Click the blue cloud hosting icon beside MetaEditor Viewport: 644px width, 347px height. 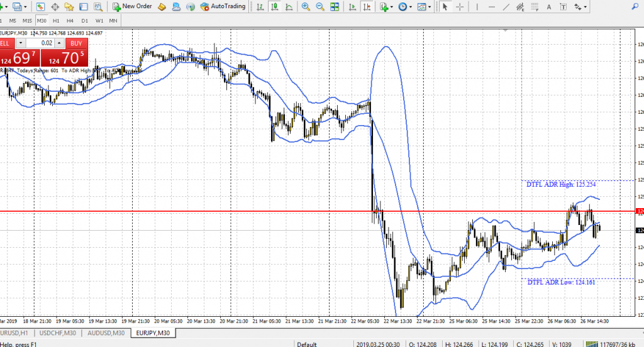pyautogui.click(x=176, y=6)
